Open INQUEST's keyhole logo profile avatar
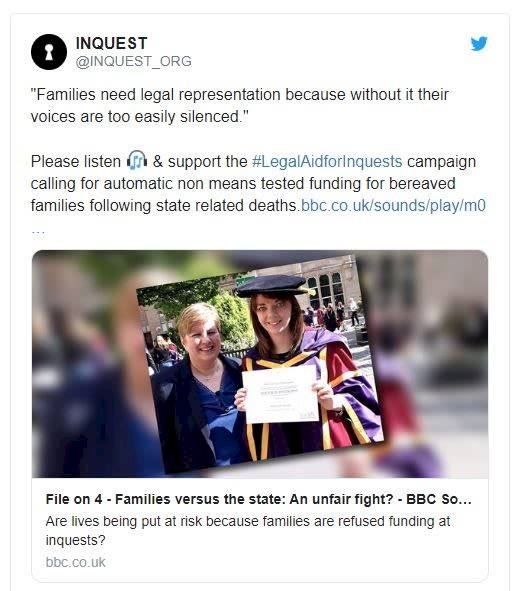The image size is (521, 591). tap(49, 52)
